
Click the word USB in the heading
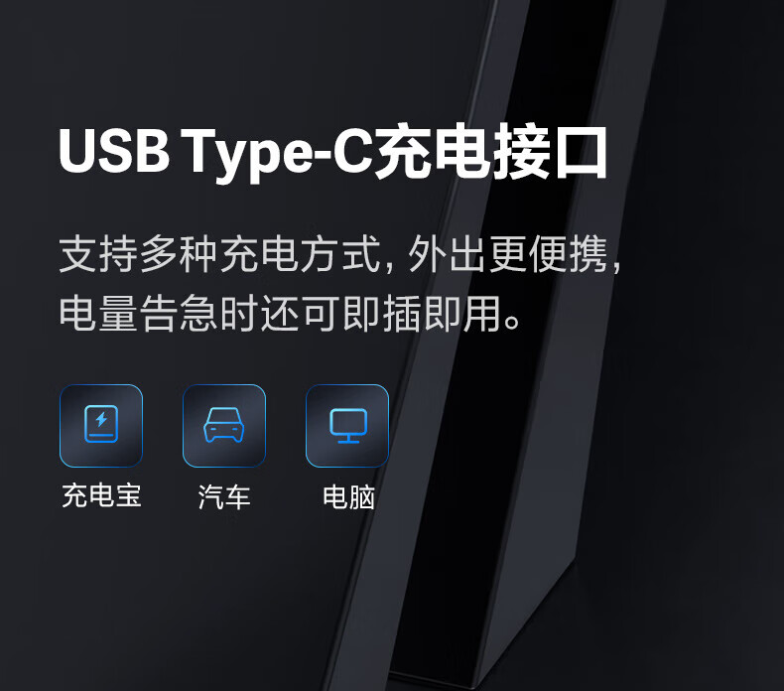[114, 151]
